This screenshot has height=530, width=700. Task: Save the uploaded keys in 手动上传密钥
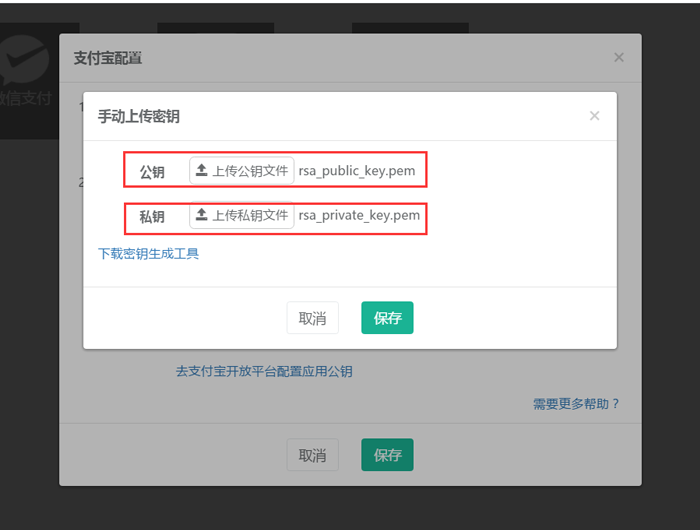[387, 318]
